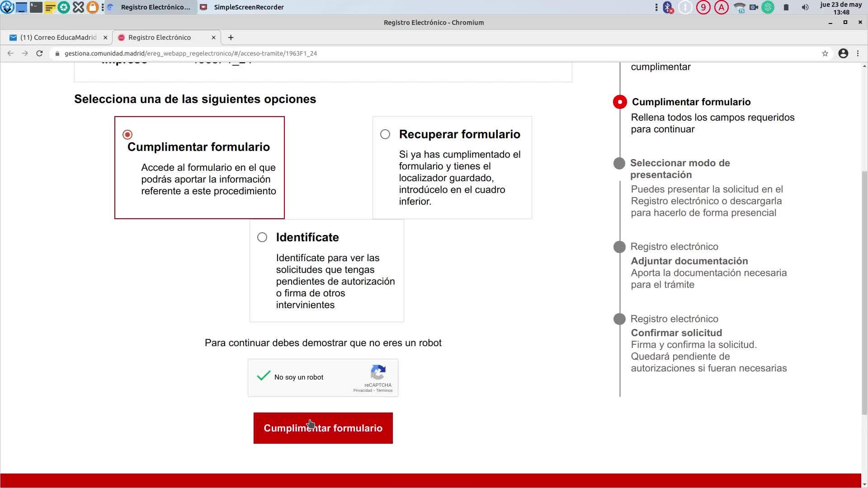Select the Recuperar formulario radio option

pyautogui.click(x=385, y=134)
